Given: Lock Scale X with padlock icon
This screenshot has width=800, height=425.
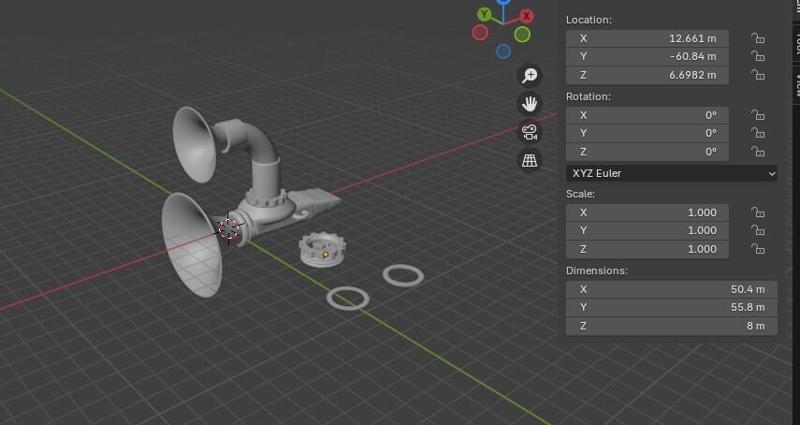Looking at the screenshot, I should [758, 212].
